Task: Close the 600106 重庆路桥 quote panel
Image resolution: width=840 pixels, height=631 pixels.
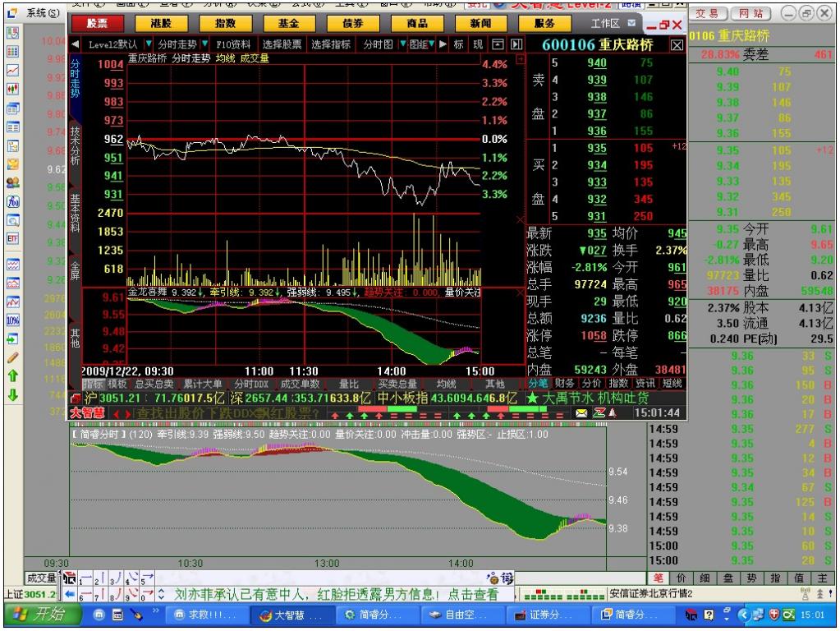Action: 677,45
